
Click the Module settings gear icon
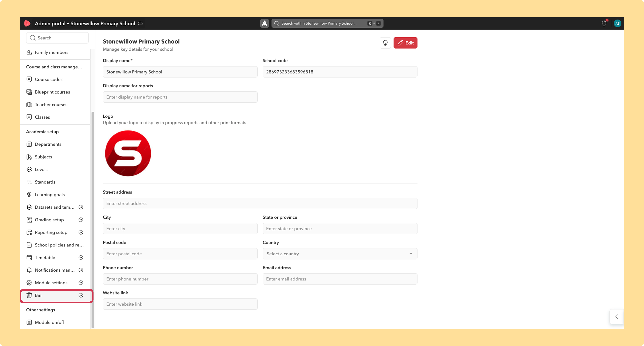point(29,283)
